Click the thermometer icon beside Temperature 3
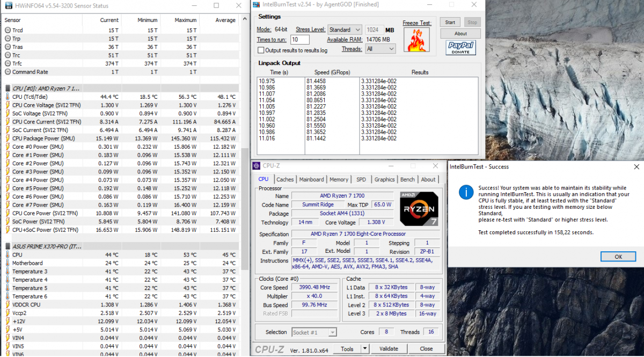The height and width of the screenshot is (357, 644). click(8, 271)
